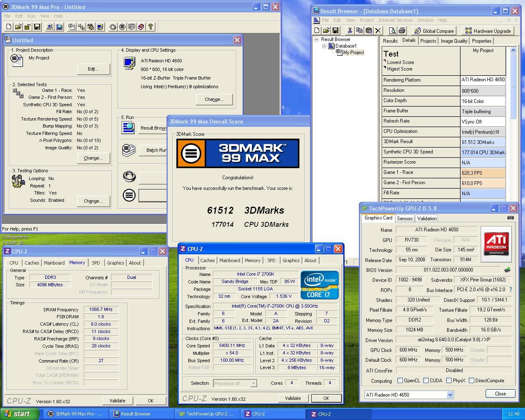Click GPU-Z BIOS save chip icon

point(507,270)
